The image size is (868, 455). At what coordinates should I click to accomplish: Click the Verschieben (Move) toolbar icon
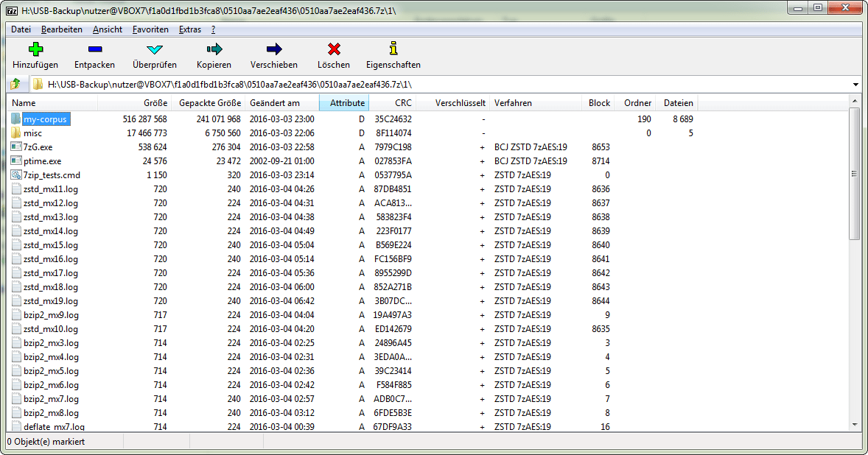273,50
